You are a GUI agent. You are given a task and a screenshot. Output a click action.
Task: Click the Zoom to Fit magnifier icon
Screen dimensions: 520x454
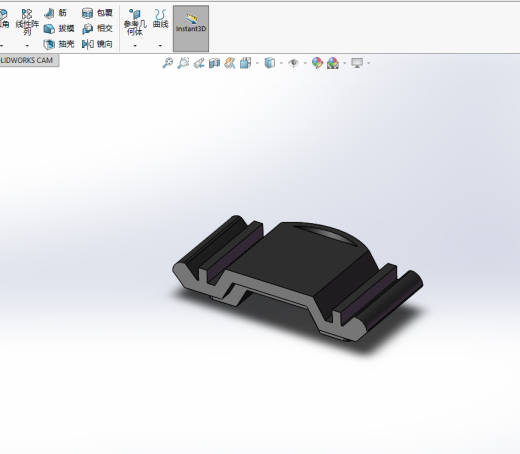point(167,63)
